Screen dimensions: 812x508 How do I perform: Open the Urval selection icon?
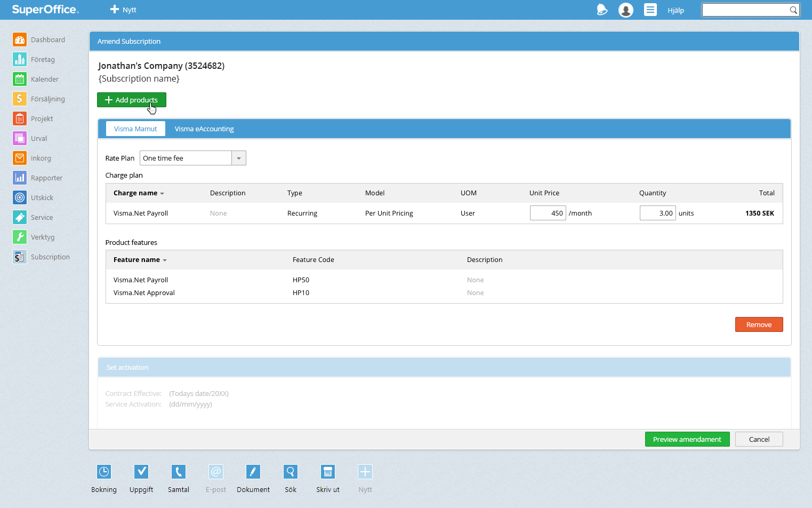point(20,138)
